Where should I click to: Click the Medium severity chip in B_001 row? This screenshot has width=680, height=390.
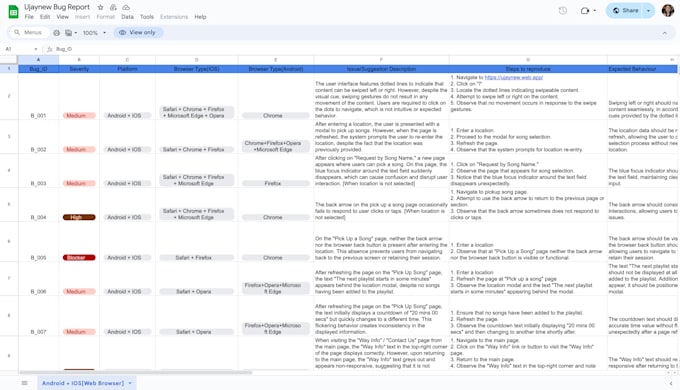79,116
